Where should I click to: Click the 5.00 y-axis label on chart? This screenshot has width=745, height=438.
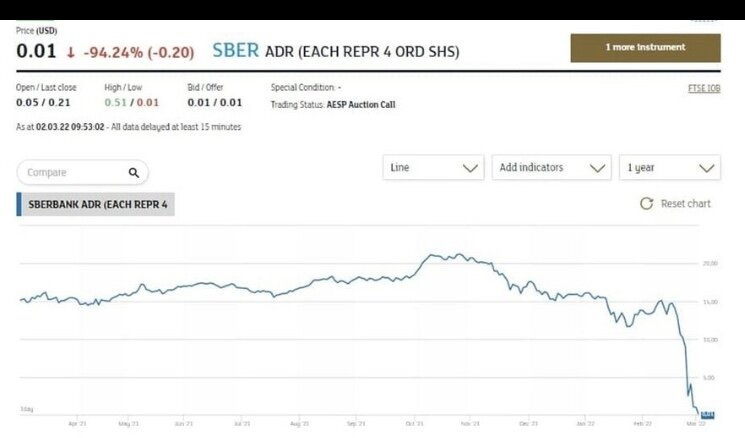tap(709, 378)
